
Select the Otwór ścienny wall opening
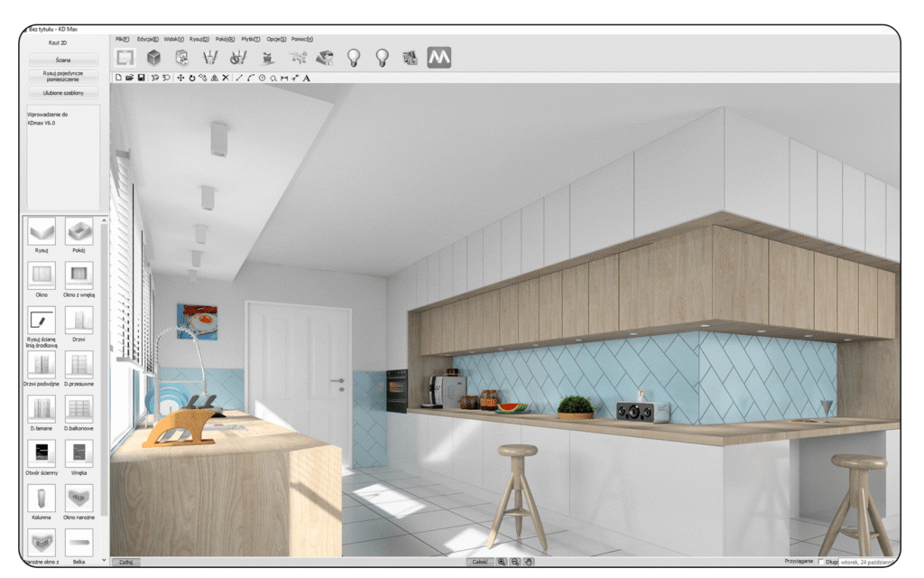[42, 454]
